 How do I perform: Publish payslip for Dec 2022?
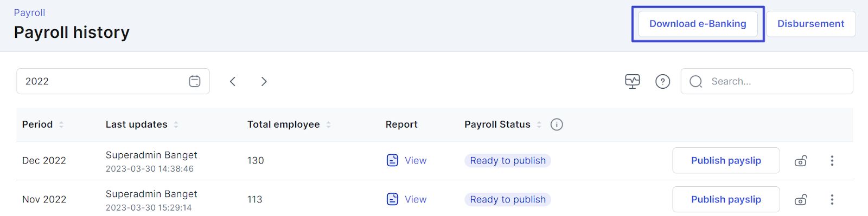[x=726, y=160]
